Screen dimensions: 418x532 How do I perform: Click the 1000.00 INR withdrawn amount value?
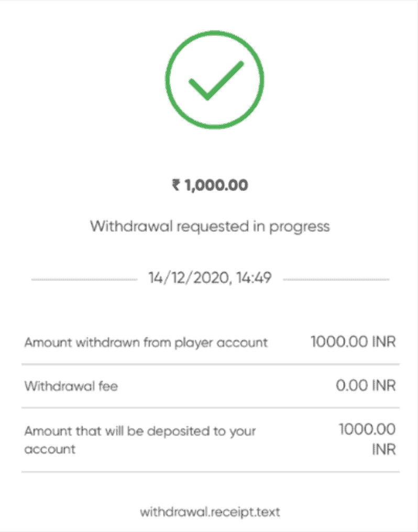[353, 341]
